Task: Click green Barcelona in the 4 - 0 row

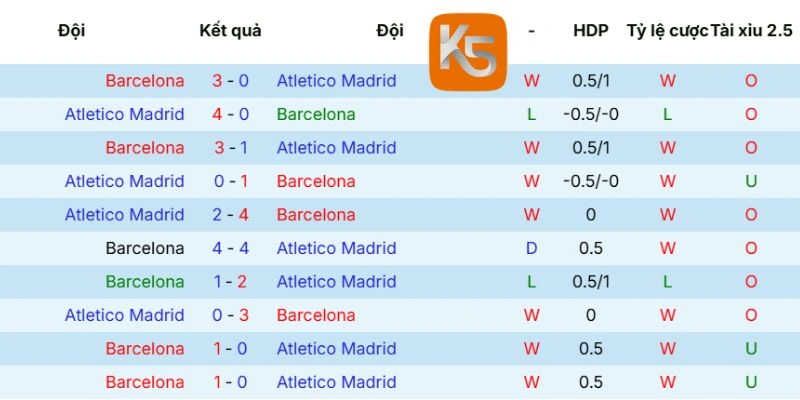Action: pyautogui.click(x=316, y=114)
